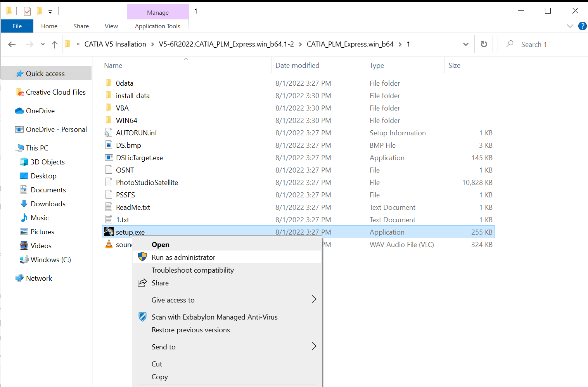Click the 0data folder icon
The width and height of the screenshot is (588, 387).
(109, 83)
